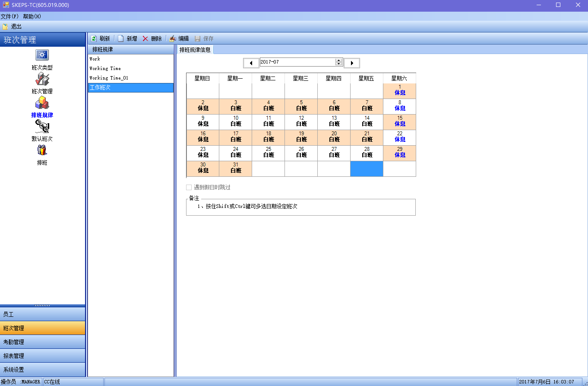Click the 编辑 edit toolbar icon
Viewport: 588px width, 386px height.
tap(173, 38)
